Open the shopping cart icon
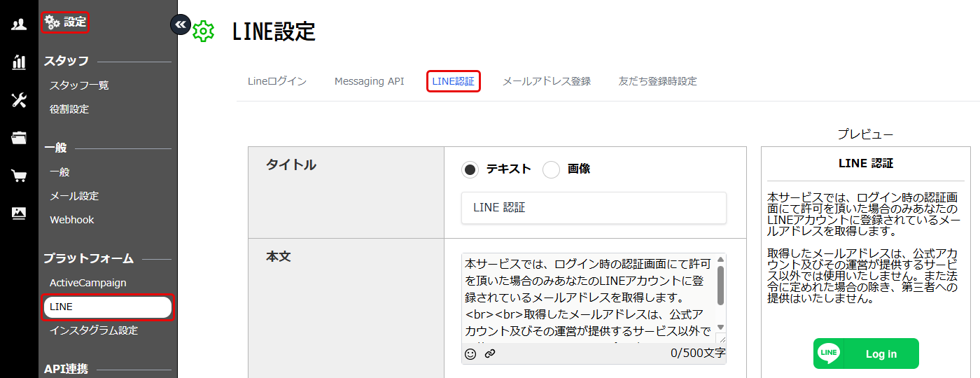Viewport: 980px width, 378px height. click(19, 176)
